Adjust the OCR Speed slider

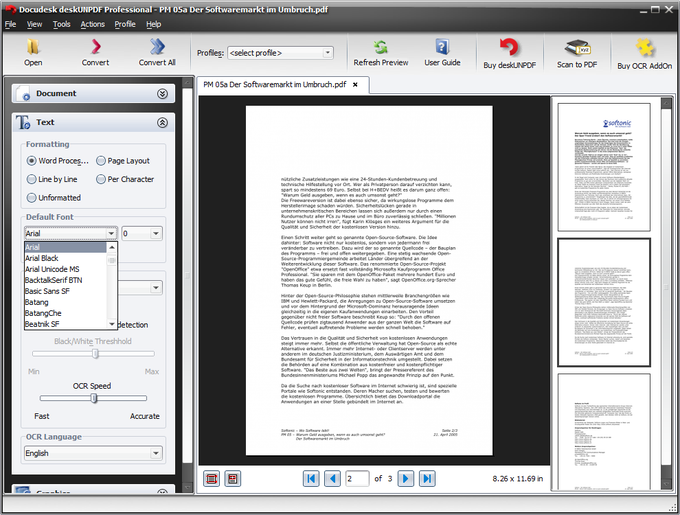click(94, 398)
